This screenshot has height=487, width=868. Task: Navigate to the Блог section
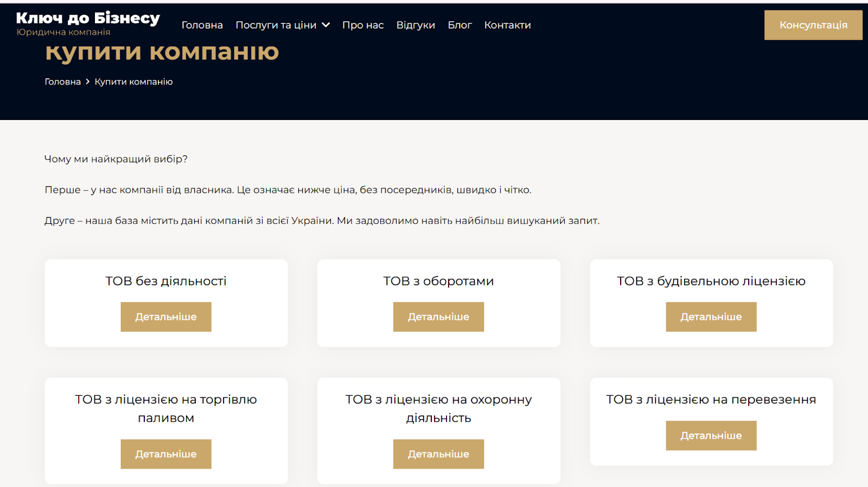point(459,25)
